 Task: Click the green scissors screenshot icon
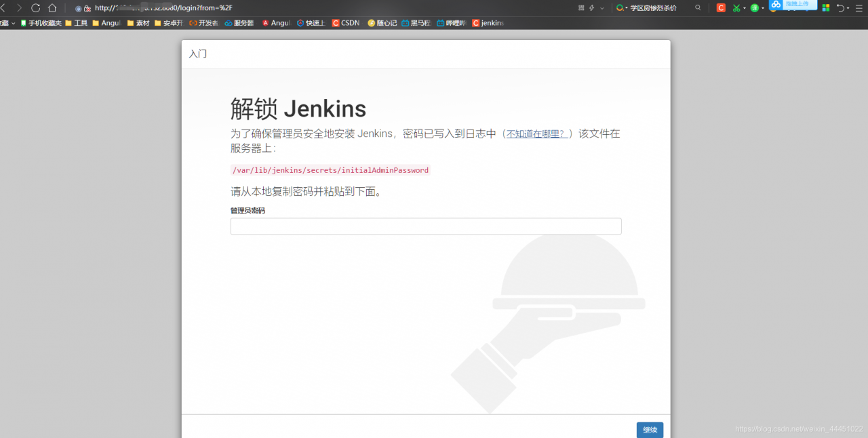click(736, 7)
